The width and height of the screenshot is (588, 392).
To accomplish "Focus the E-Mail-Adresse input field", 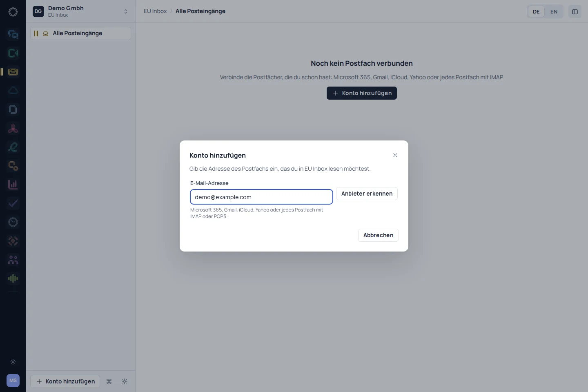I will (x=261, y=197).
